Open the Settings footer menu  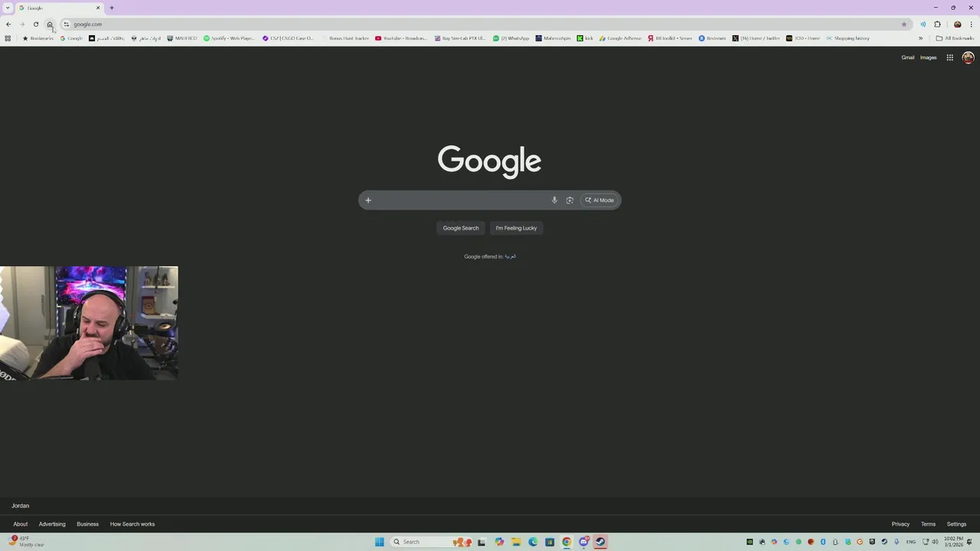click(957, 524)
